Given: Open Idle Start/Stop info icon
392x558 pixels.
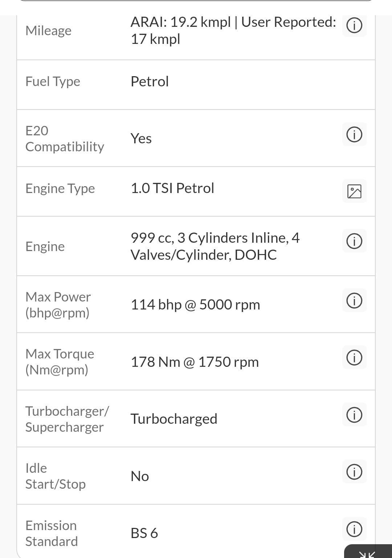Looking at the screenshot, I should (x=354, y=472).
